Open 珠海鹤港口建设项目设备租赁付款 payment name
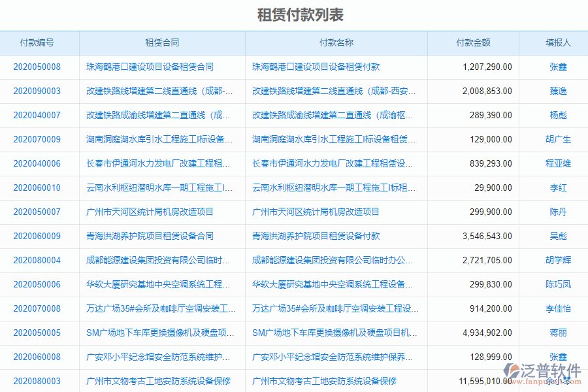Viewport: 588px width, 392px height. click(317, 67)
